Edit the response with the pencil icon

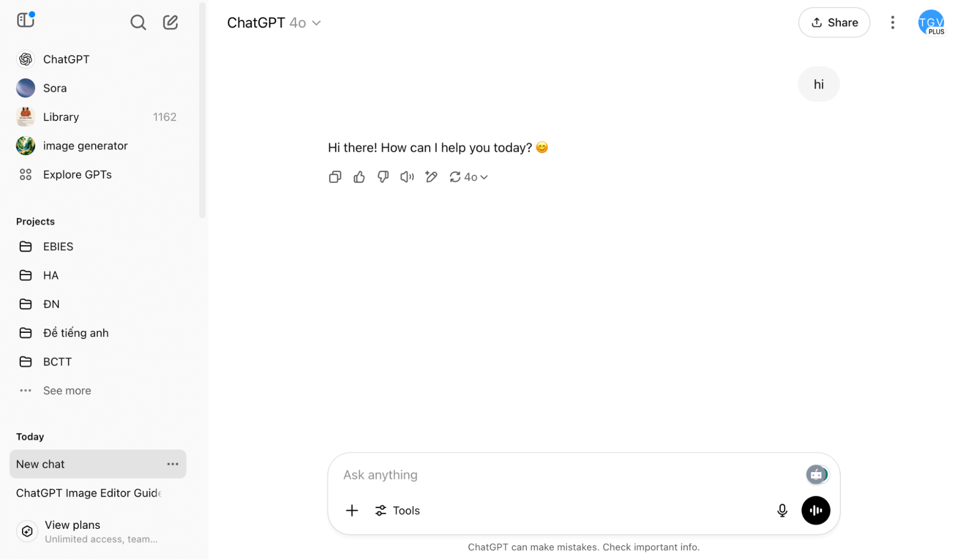point(431,177)
